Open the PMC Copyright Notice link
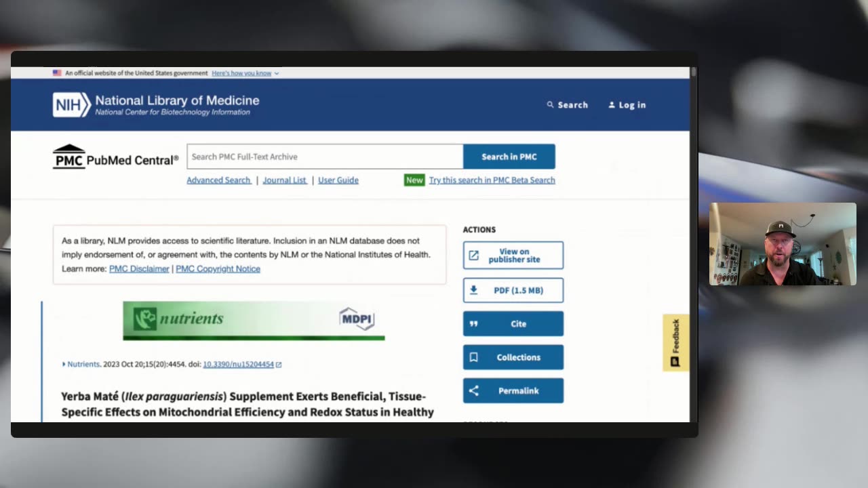Image resolution: width=868 pixels, height=488 pixels. coord(218,269)
